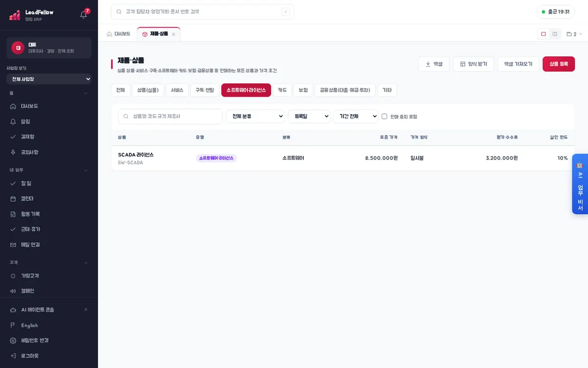Click the LeadFellow logo icon
This screenshot has height=368, width=588.
coord(15,15)
